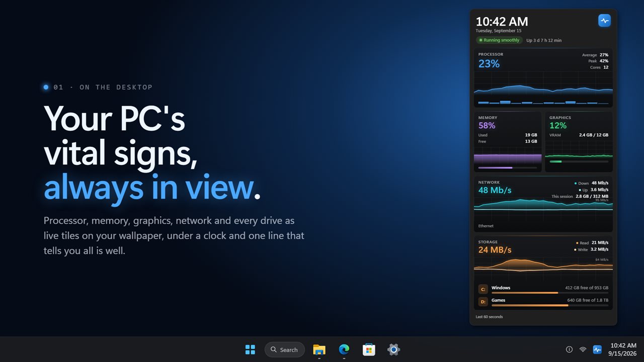Click the date "Tuesday, September 15"
Image resolution: width=644 pixels, height=362 pixels.
pos(499,31)
